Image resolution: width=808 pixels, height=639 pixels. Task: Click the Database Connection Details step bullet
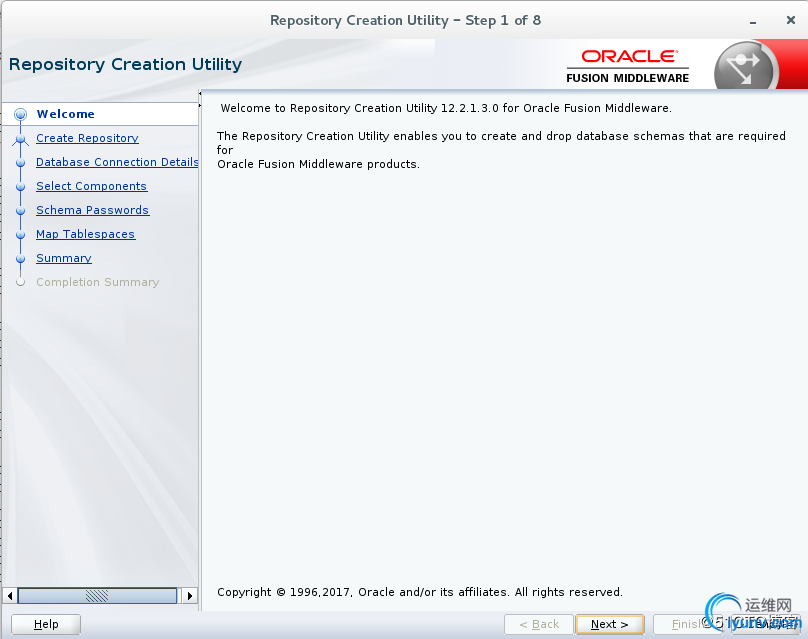[21, 162]
